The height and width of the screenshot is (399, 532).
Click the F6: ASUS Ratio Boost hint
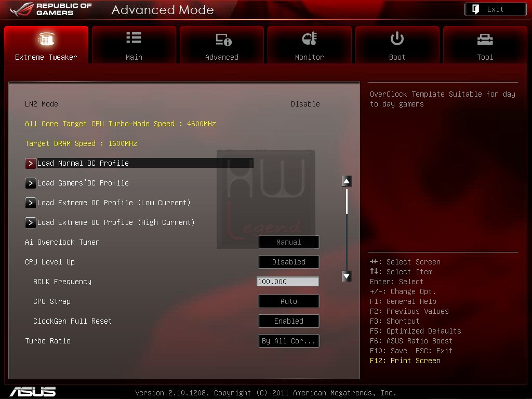click(411, 341)
